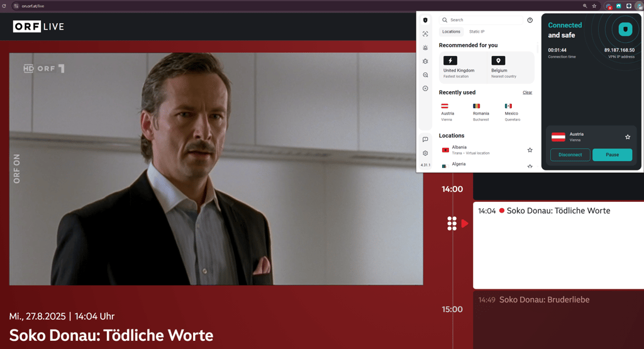Viewport: 644px width, 349px height.
Task: Click the red play arrow timeline marker
Action: [465, 223]
